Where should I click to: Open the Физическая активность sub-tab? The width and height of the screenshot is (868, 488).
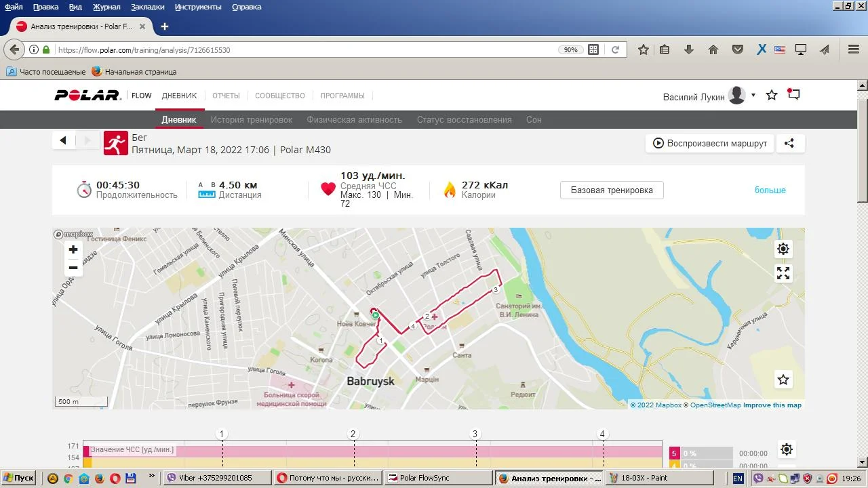pos(355,120)
